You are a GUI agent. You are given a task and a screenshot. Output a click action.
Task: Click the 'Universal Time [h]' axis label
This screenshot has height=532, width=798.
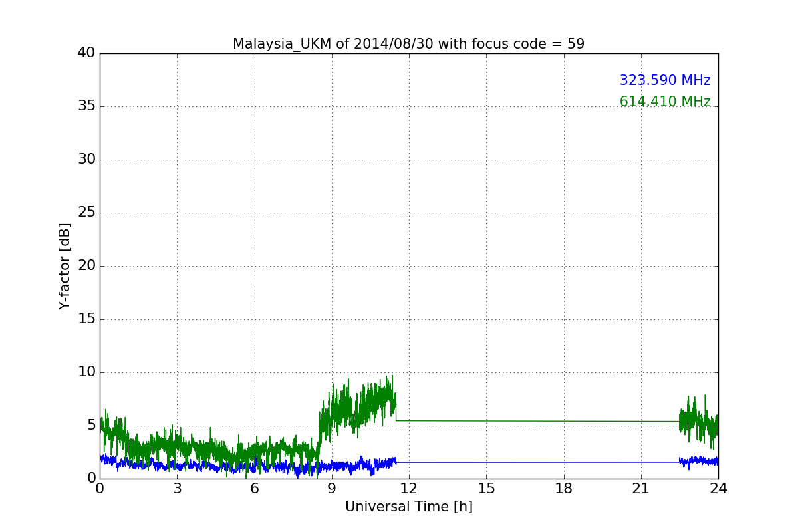409,507
